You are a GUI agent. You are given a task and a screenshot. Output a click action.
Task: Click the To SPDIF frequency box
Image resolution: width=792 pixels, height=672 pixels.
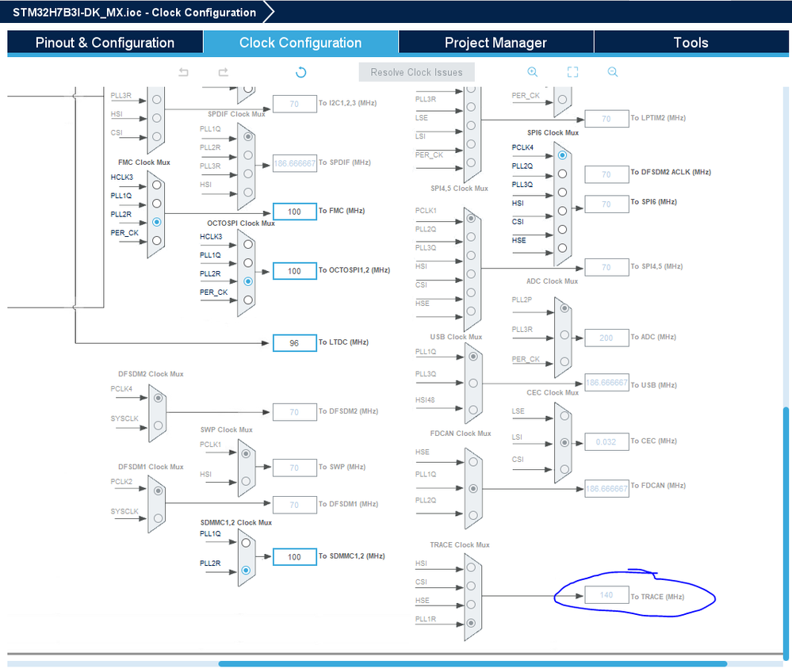tap(294, 163)
